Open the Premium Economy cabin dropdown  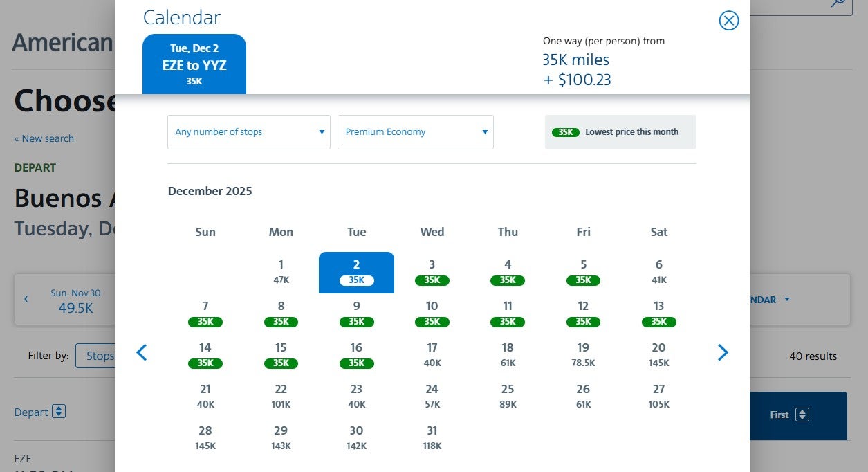415,131
